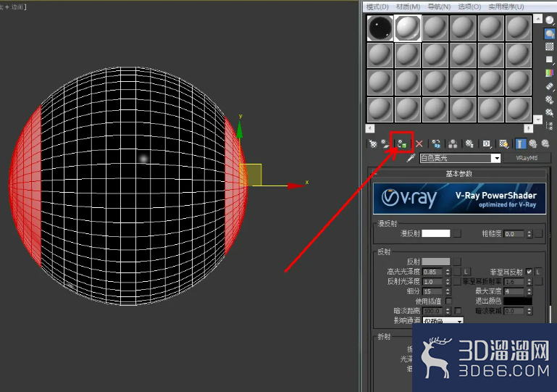The image size is (557, 392).
Task: Open the 材质(M) menu
Action: point(409,7)
